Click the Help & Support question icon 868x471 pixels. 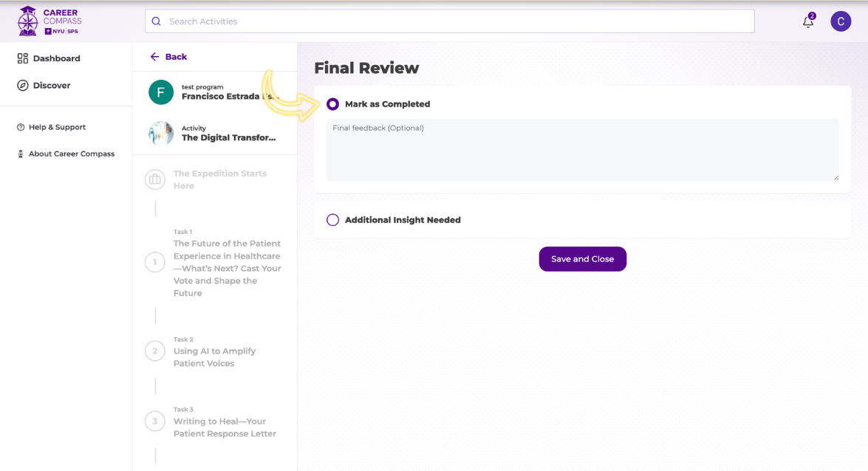point(21,127)
